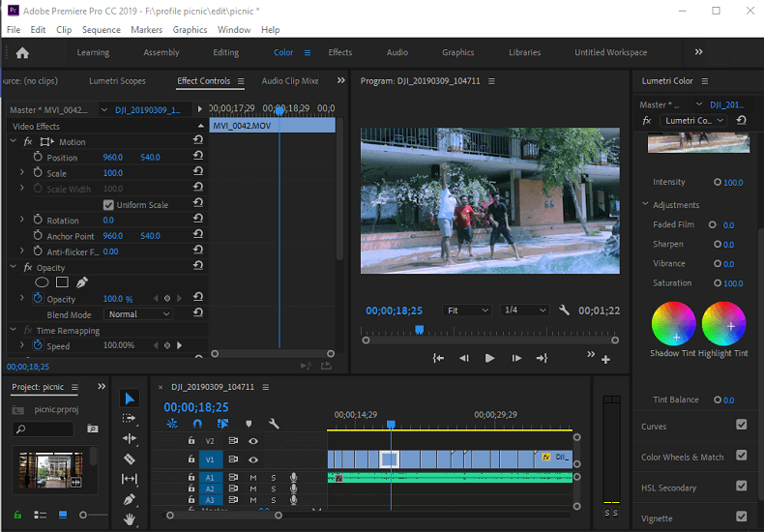Open timeline display settings wrench
Viewport: 764px width, 532px height.
[x=274, y=424]
